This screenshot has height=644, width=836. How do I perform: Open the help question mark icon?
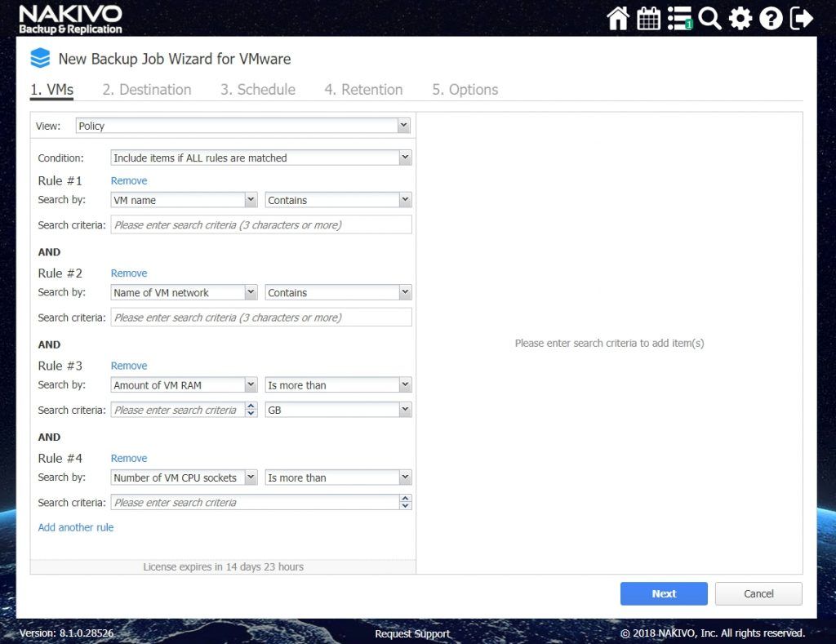[771, 18]
